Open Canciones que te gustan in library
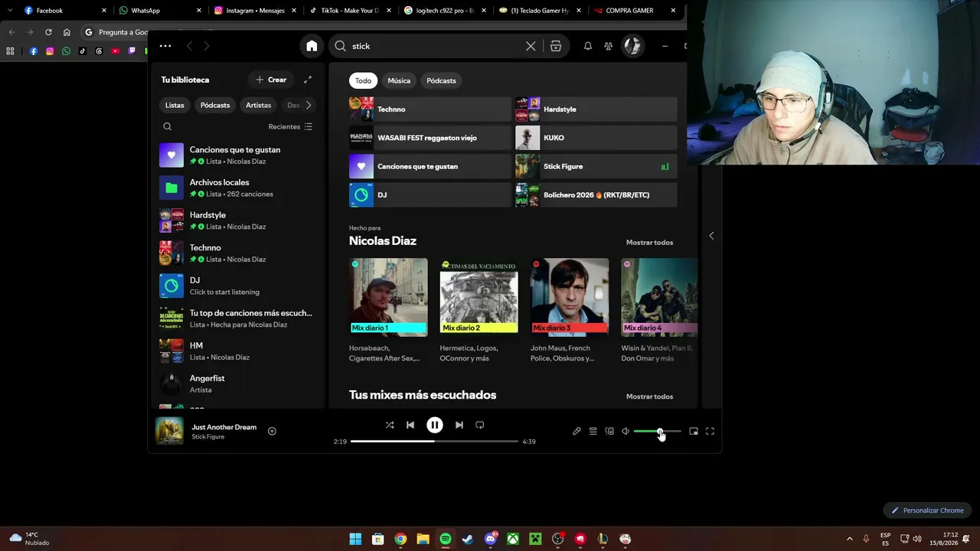 pyautogui.click(x=237, y=155)
